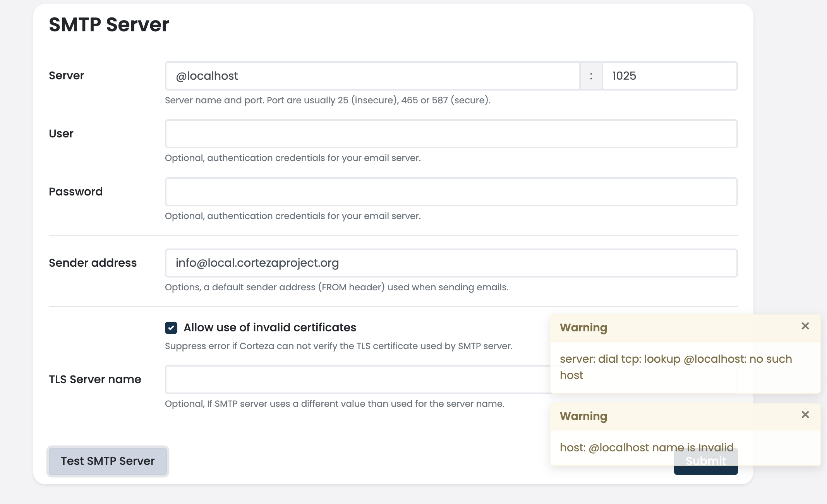Click the port field showing 1025
827x504 pixels.
pyautogui.click(x=669, y=76)
